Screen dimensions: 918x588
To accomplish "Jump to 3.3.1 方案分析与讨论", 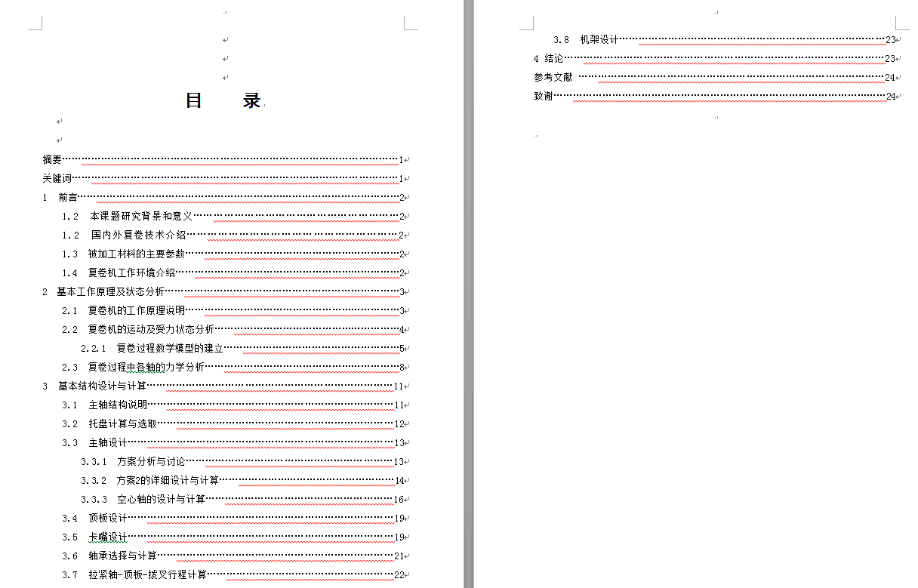I will pos(242,462).
